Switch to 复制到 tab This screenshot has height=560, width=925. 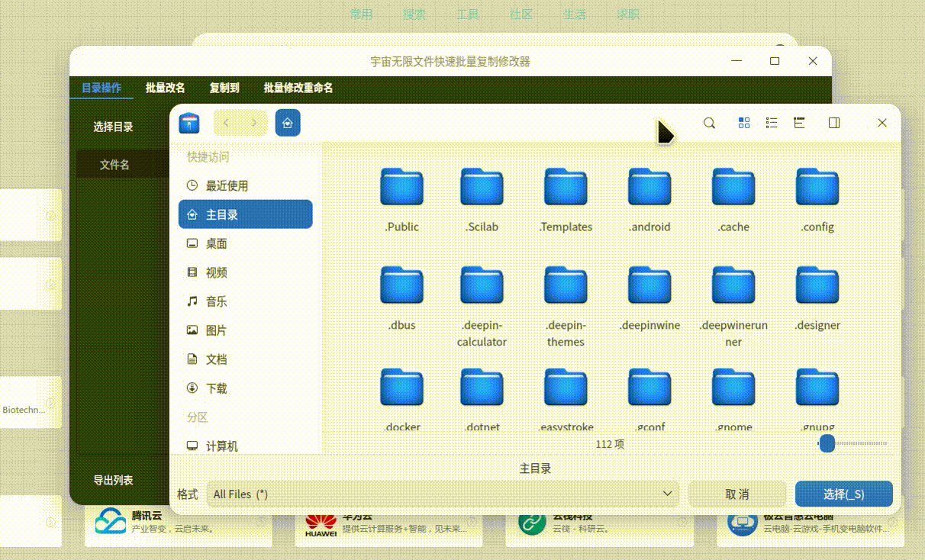tap(224, 88)
